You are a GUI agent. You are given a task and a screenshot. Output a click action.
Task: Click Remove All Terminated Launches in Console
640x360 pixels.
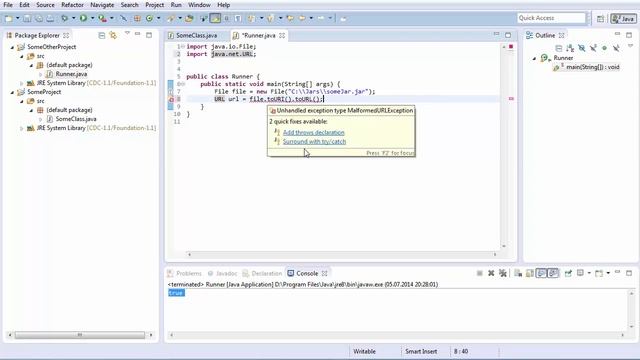[503, 273]
